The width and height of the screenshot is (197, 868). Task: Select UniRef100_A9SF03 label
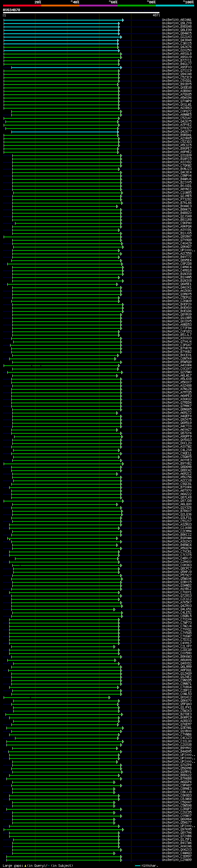pos(177,67)
